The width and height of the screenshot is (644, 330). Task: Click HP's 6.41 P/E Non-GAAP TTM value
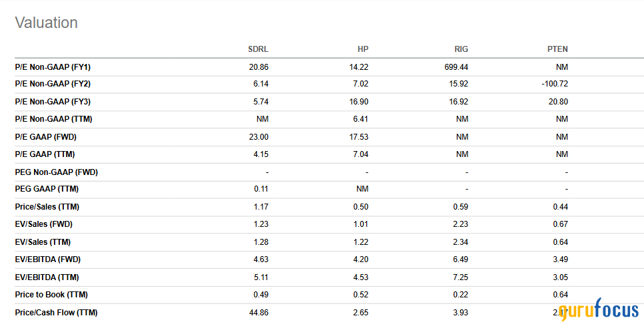pos(361,120)
